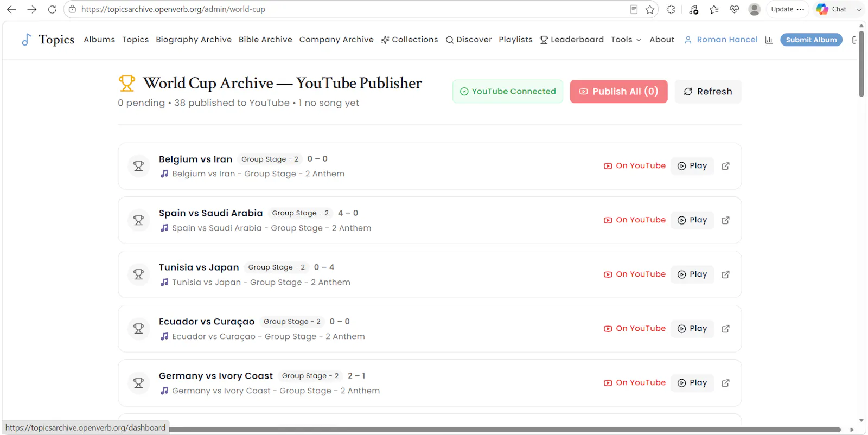Click the trophy icon of the Tunisia vs Japan row

[x=139, y=274]
